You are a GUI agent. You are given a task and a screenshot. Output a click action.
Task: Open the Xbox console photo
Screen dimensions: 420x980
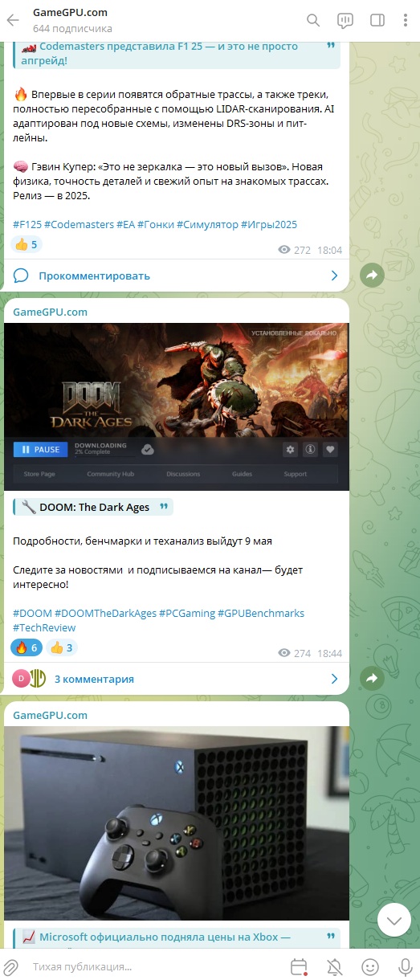click(x=177, y=823)
